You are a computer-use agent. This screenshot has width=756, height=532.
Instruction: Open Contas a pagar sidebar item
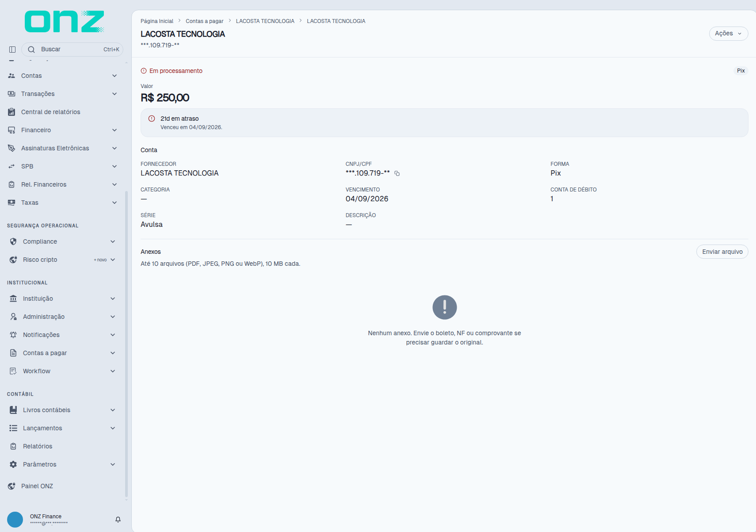[62, 353]
